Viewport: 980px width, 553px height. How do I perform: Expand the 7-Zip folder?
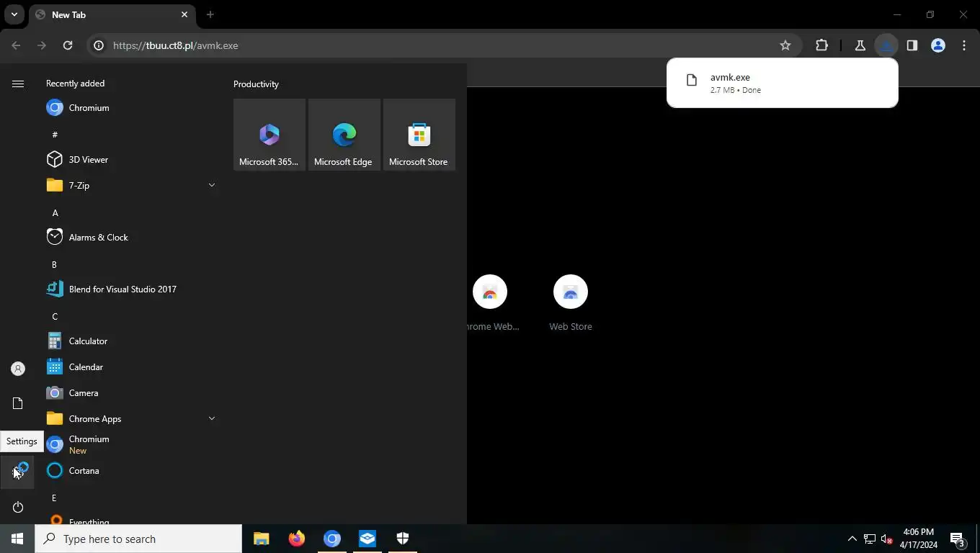212,186
